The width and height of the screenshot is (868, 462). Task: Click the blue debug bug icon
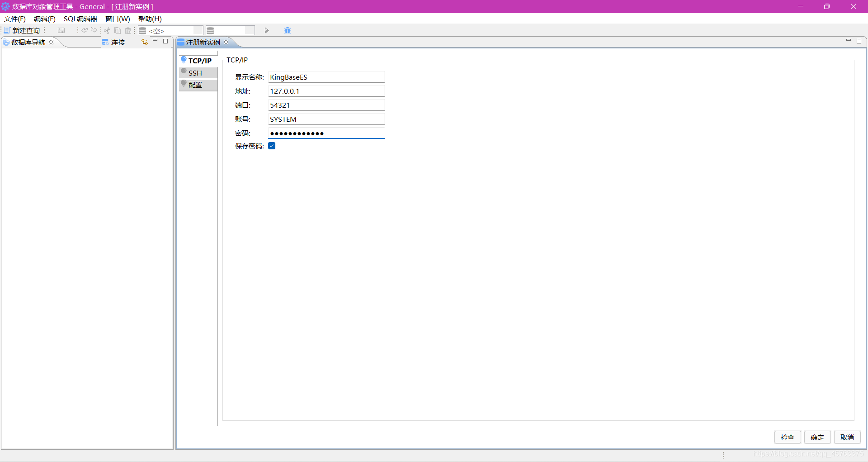pos(288,30)
